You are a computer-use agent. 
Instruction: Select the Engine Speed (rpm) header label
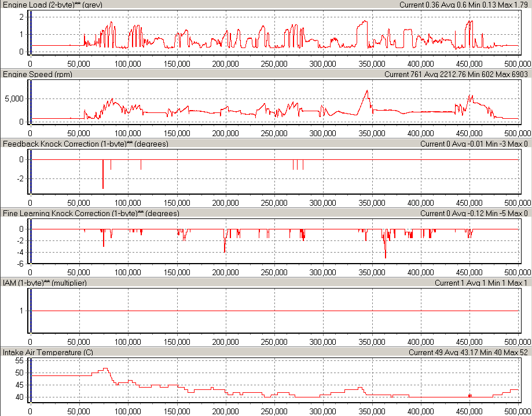(x=38, y=74)
